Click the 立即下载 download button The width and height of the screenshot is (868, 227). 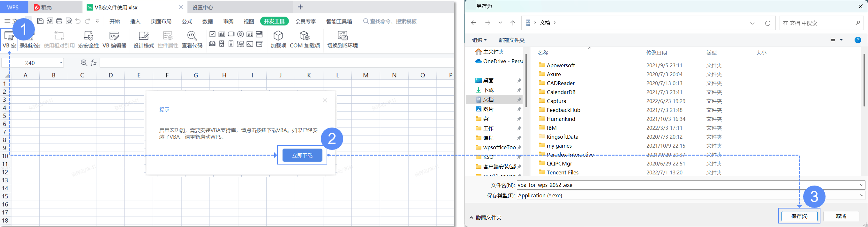pos(302,155)
